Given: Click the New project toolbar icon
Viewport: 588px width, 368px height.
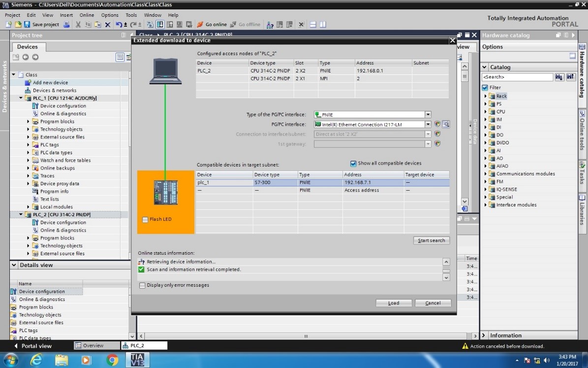Looking at the screenshot, I should [x=9, y=25].
